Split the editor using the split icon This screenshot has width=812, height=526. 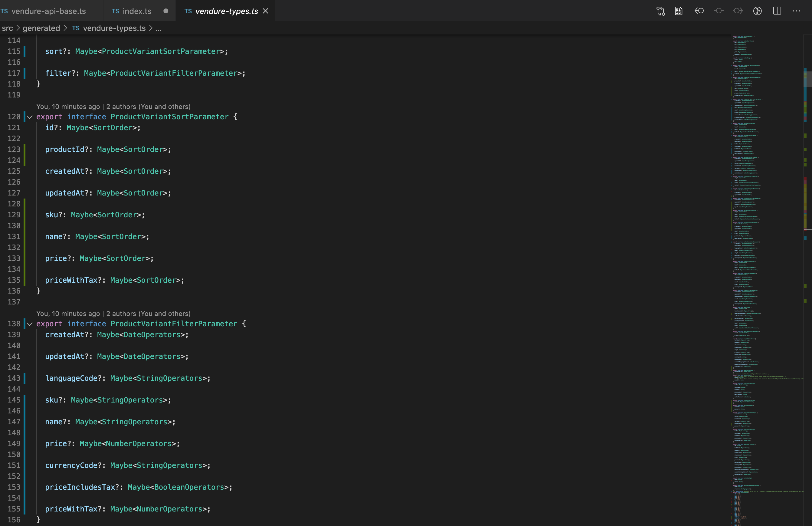point(777,11)
